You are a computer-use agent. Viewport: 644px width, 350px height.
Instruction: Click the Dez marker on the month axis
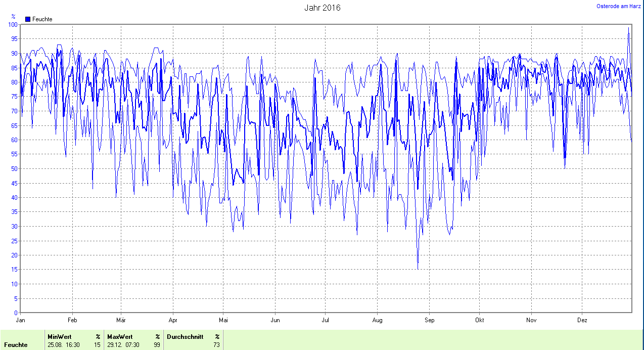point(582,320)
